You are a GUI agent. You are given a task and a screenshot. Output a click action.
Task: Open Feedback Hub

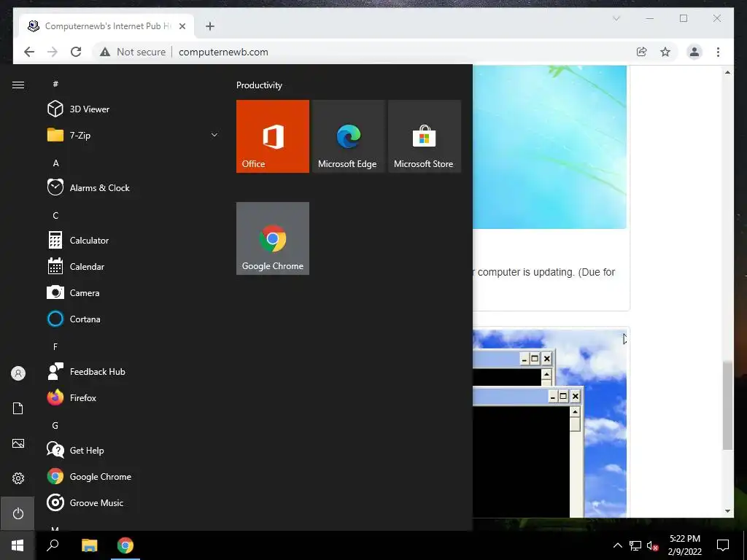coord(131,371)
